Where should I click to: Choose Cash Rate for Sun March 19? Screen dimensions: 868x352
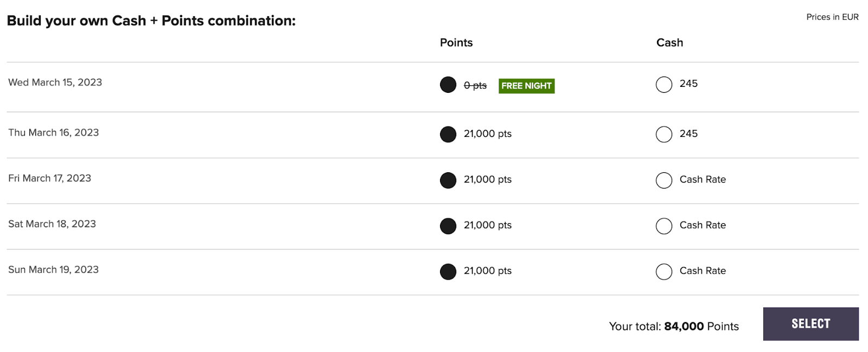(x=664, y=272)
